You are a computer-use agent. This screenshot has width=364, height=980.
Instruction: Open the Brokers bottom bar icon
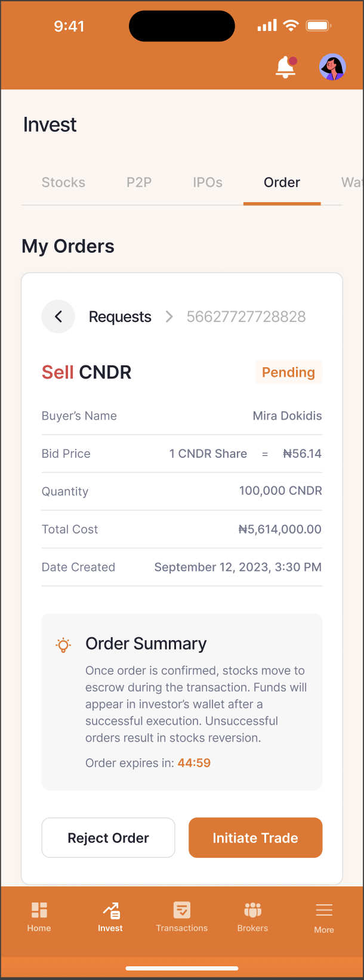point(253,910)
